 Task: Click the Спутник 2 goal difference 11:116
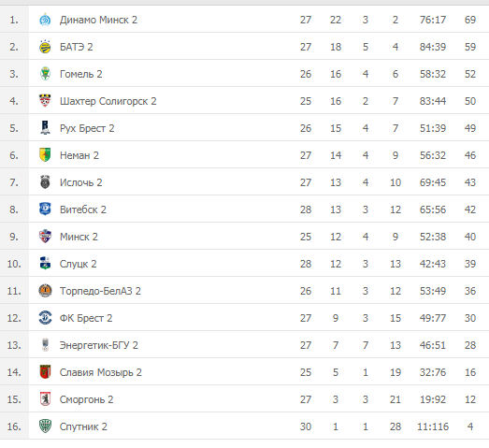[x=433, y=426]
